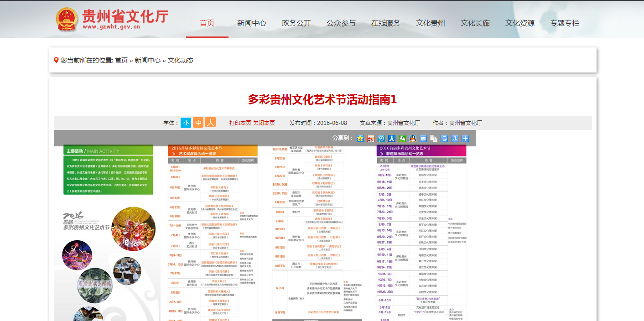The image size is (644, 321).
Task: Go to the 文化贵州 nav tab
Action: (430, 23)
